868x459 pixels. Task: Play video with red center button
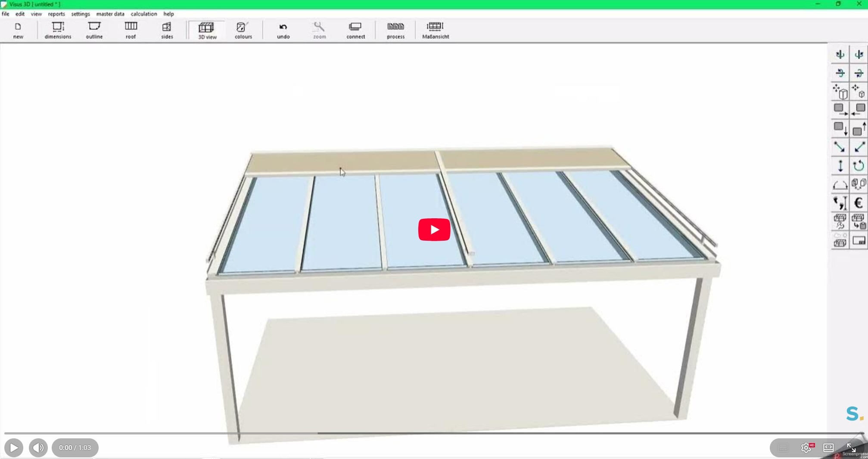tap(434, 229)
